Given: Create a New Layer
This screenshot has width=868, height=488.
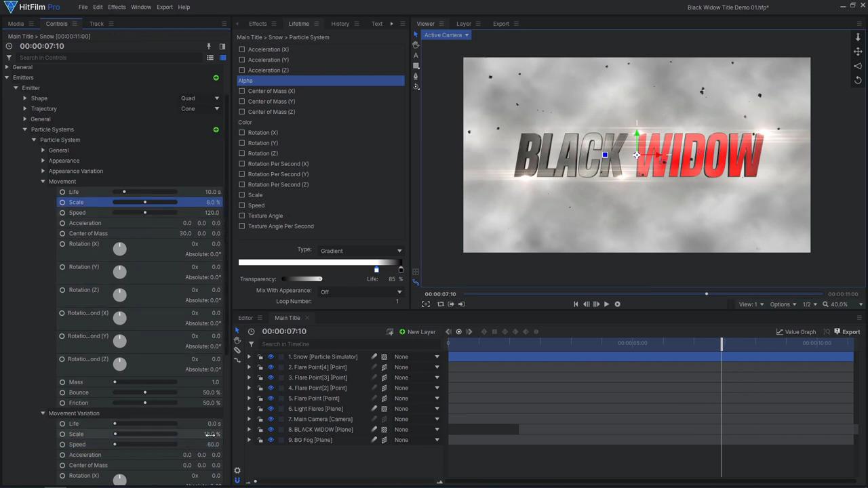Looking at the screenshot, I should pos(417,332).
